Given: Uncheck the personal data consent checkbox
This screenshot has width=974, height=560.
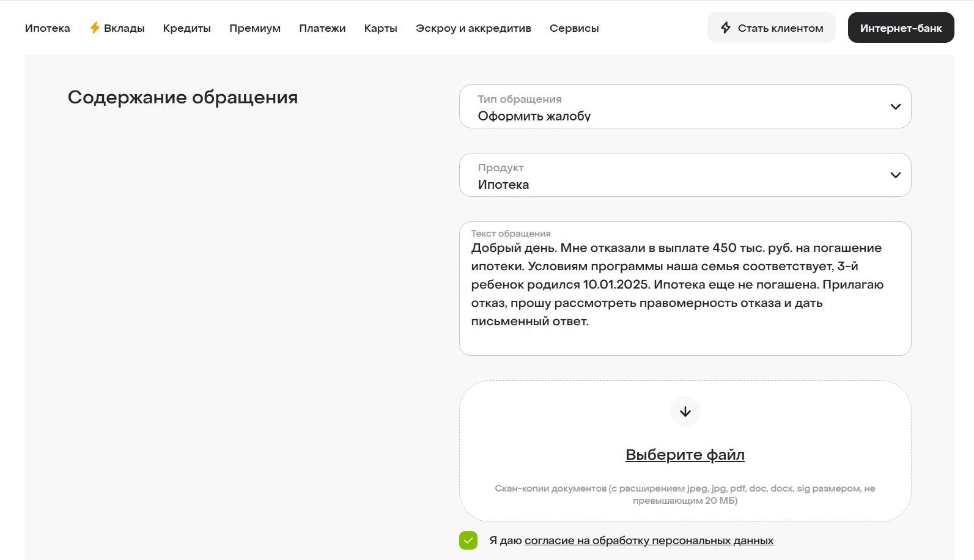Looking at the screenshot, I should point(468,540).
